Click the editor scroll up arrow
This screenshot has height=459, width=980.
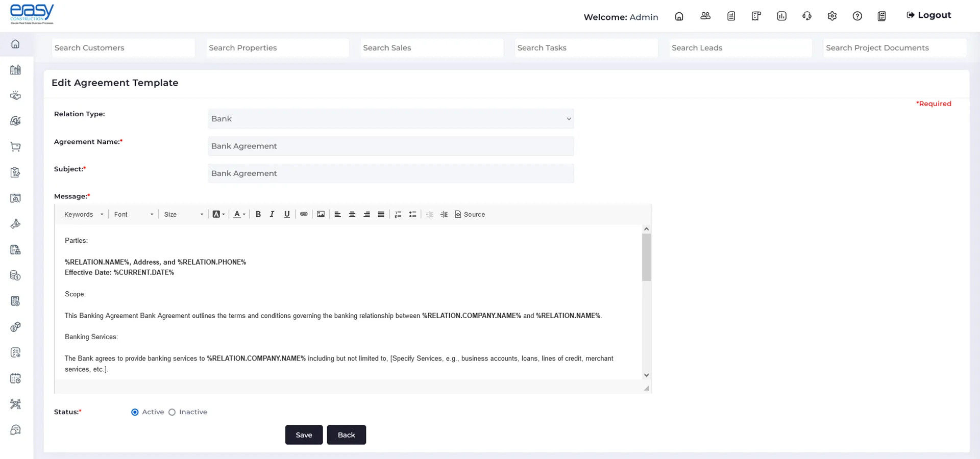[x=647, y=229]
